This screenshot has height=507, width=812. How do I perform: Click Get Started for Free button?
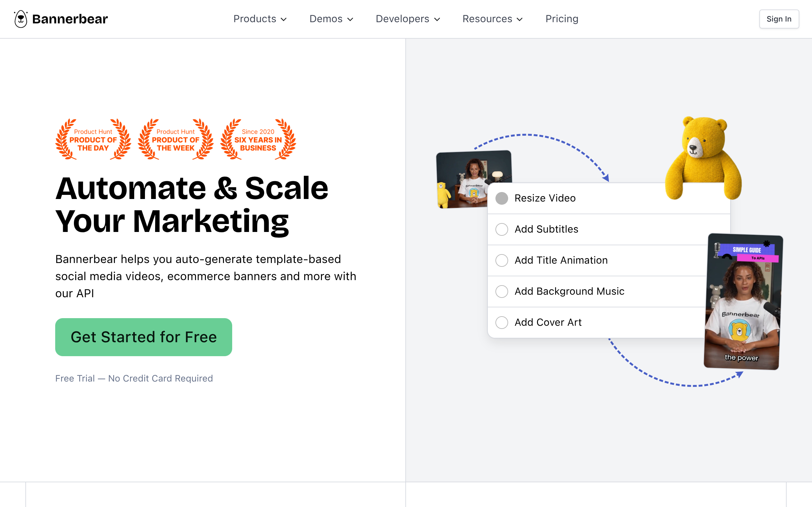point(144,337)
